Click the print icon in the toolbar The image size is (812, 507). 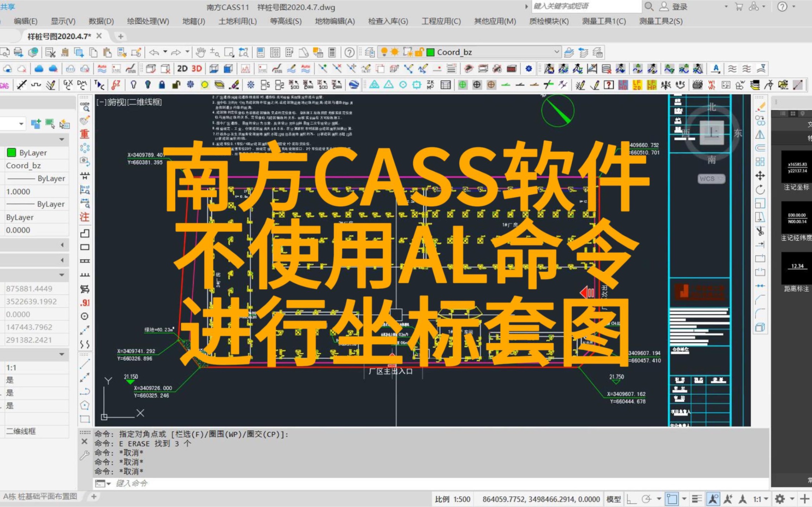click(18, 52)
